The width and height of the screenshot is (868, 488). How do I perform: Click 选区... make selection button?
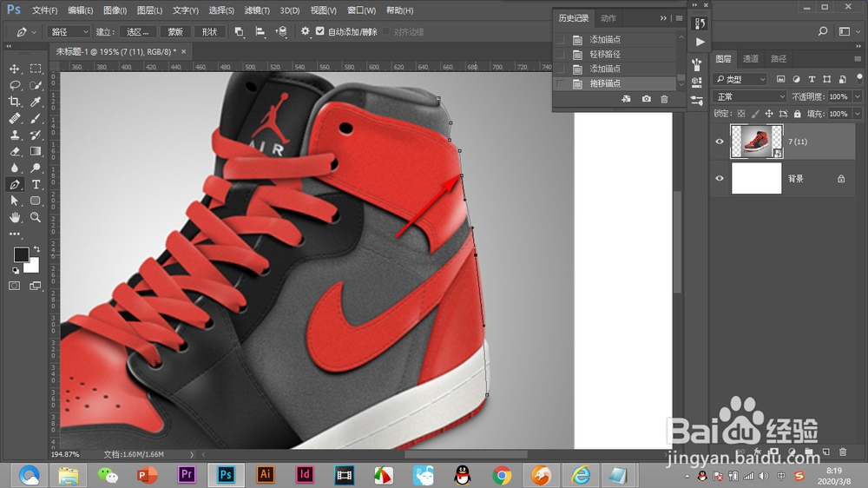[138, 31]
